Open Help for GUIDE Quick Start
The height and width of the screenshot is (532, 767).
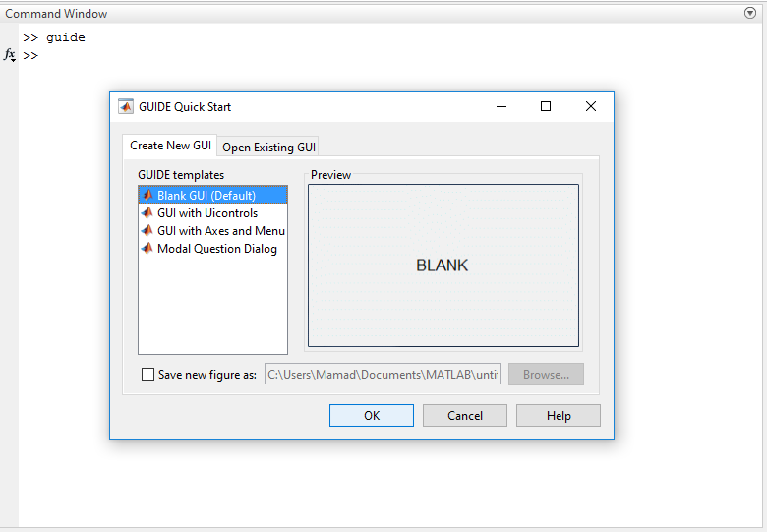point(559,416)
